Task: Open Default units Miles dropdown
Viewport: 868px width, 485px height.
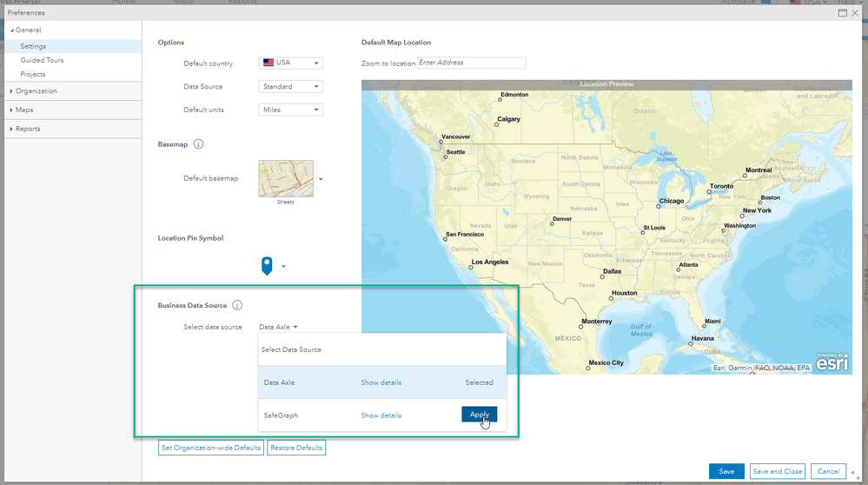Action: (290, 110)
